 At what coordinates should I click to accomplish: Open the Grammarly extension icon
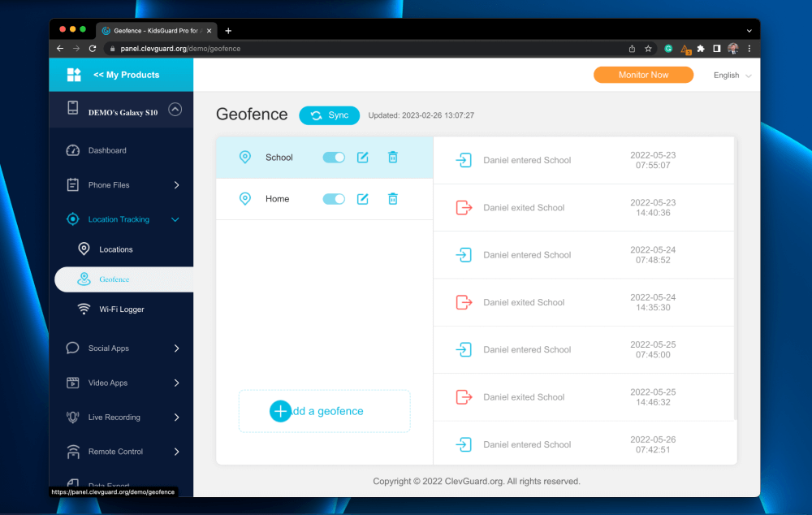(x=668, y=49)
